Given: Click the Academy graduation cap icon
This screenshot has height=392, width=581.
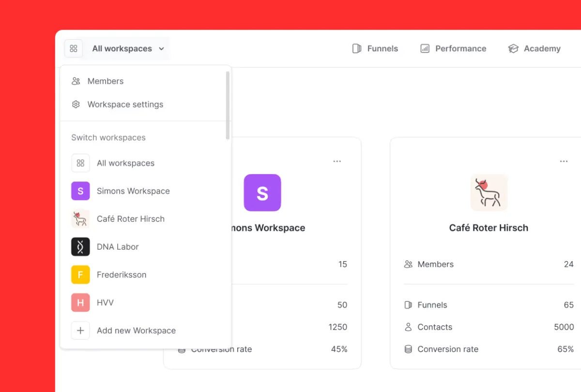Looking at the screenshot, I should pyautogui.click(x=513, y=48).
